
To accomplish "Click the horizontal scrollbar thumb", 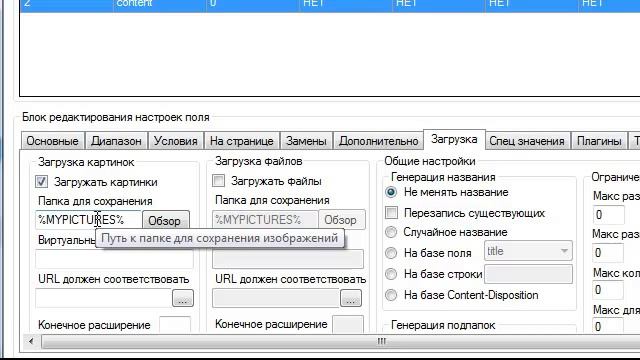I will pyautogui.click(x=382, y=341).
